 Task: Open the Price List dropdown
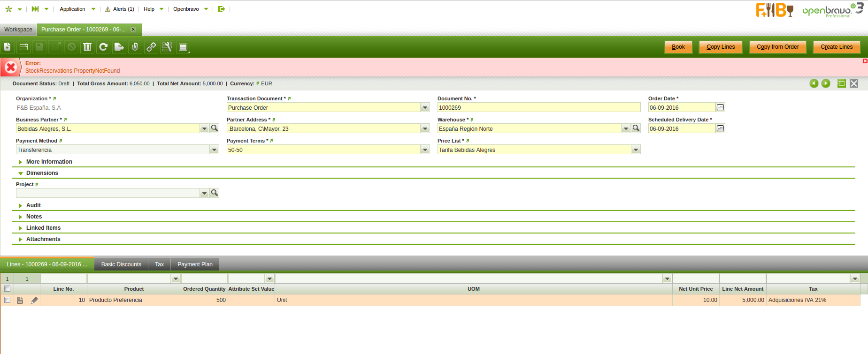coord(636,150)
